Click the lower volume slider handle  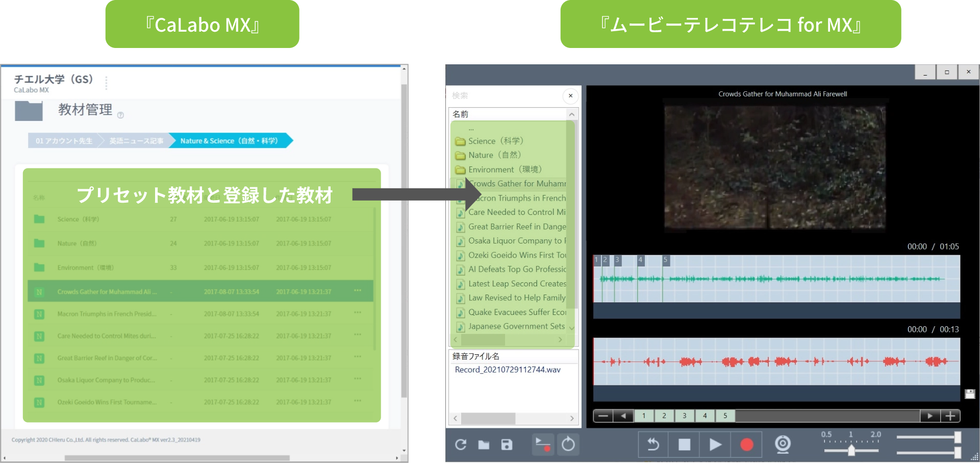pos(958,452)
